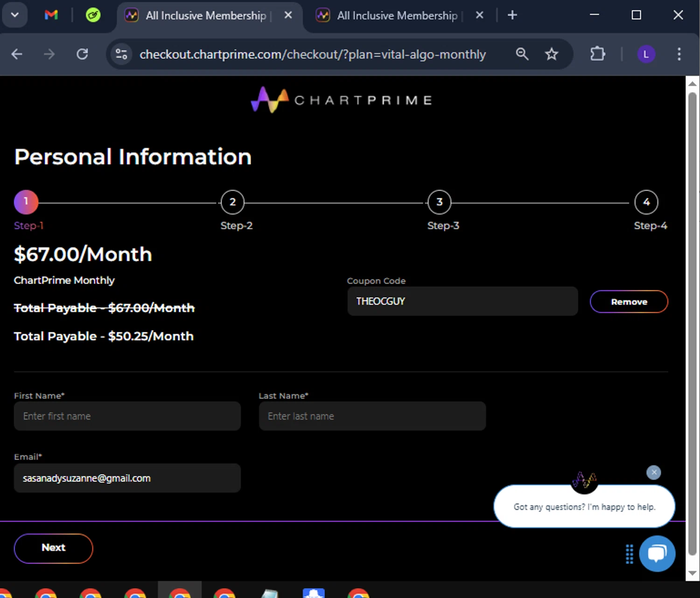Open the highlighted Chrome taskbar icon

pos(180,590)
